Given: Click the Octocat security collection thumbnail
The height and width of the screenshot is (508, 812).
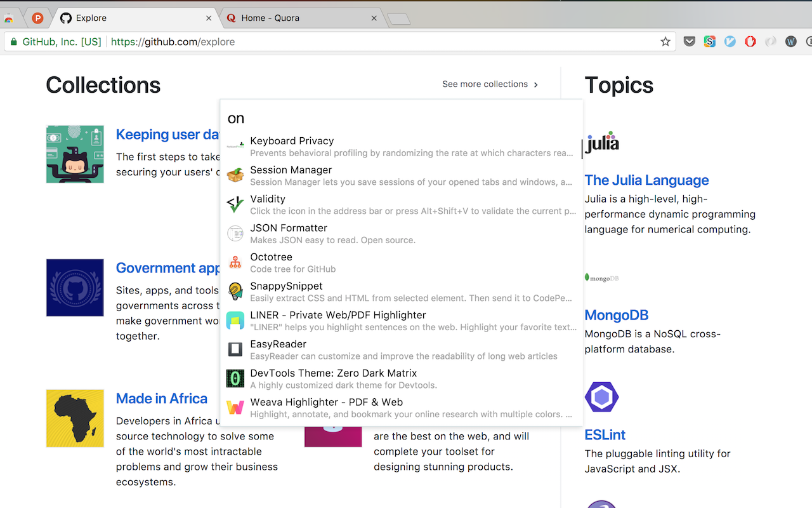Looking at the screenshot, I should (x=75, y=154).
